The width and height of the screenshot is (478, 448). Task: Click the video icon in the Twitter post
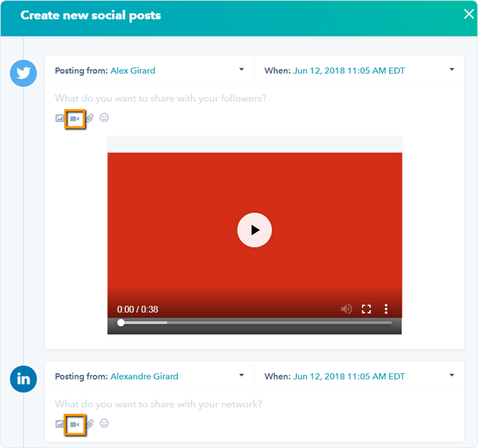tap(75, 118)
